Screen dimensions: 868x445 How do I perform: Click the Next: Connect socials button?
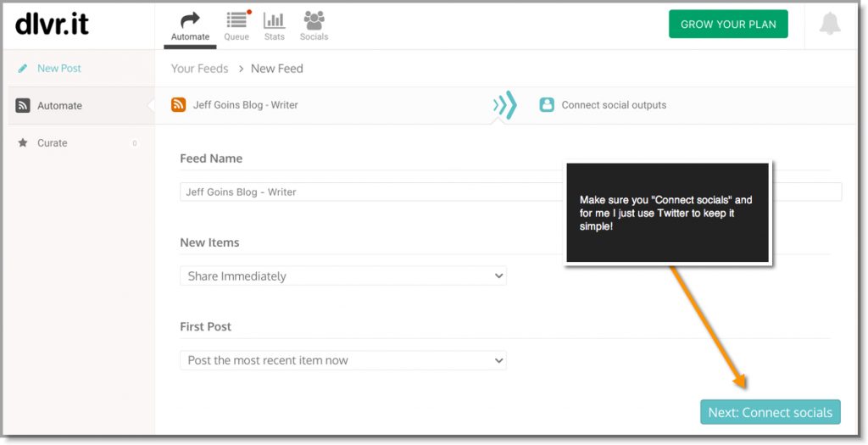[x=770, y=412]
